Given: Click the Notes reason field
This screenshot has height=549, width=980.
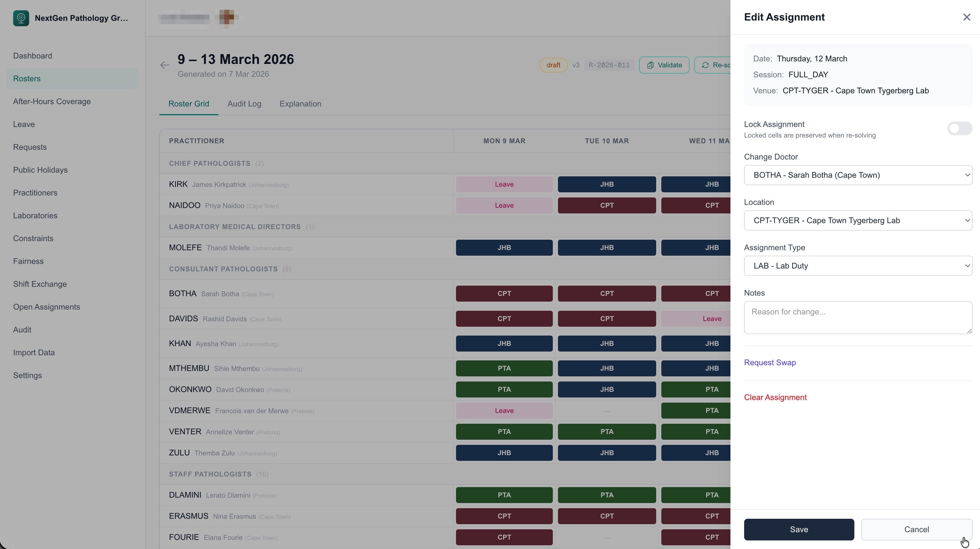Looking at the screenshot, I should [858, 318].
